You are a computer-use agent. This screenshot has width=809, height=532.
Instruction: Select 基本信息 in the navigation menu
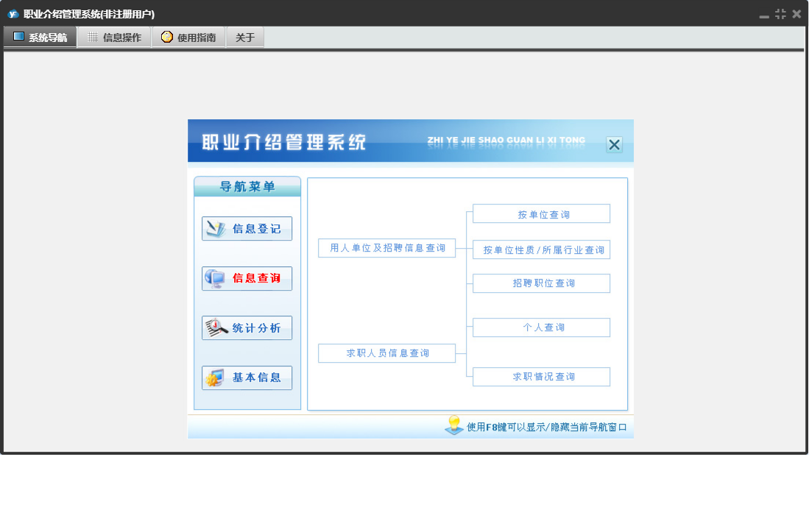tap(247, 378)
